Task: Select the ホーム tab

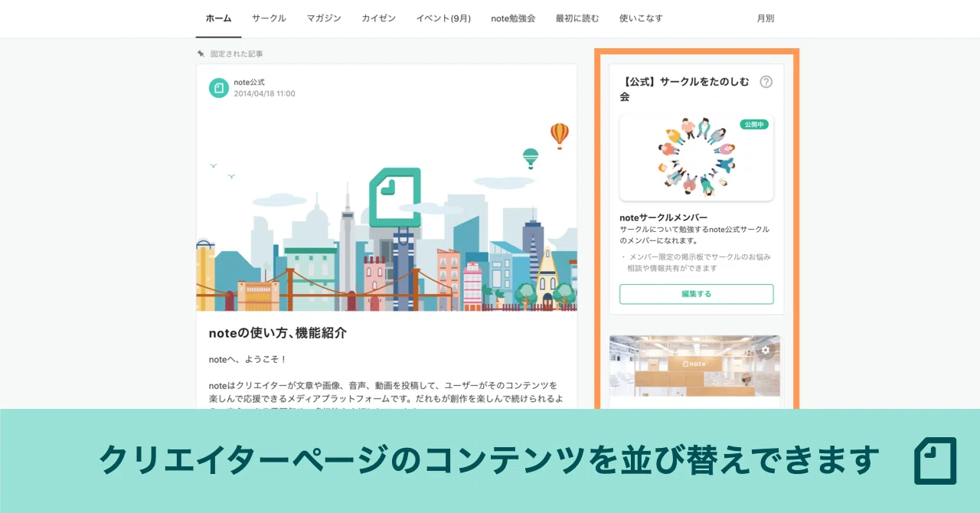Action: tap(218, 18)
